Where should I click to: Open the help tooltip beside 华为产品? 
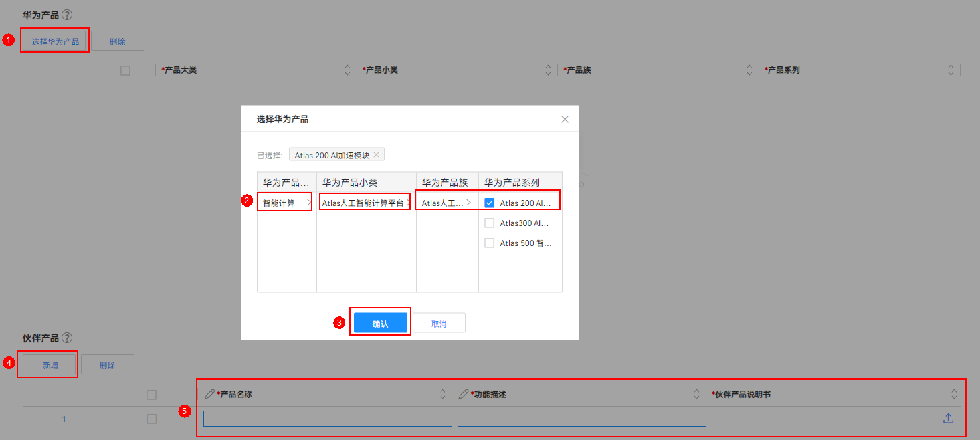point(67,15)
